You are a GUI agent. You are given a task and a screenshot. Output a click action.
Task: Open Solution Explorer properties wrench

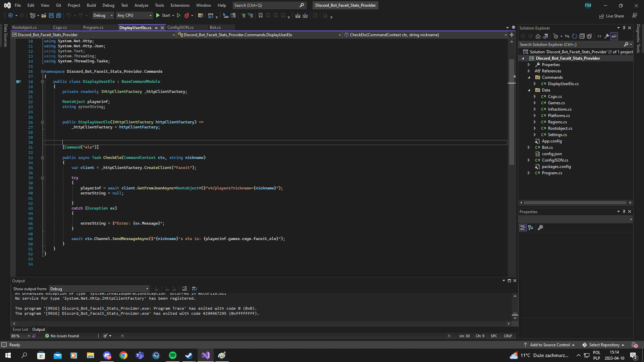click(x=607, y=36)
